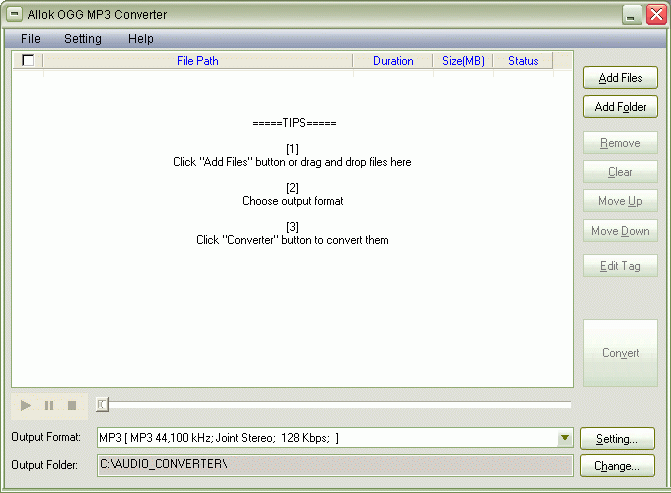Minimize the converter window
This screenshot has width=671, height=493.
pyautogui.click(x=632, y=15)
